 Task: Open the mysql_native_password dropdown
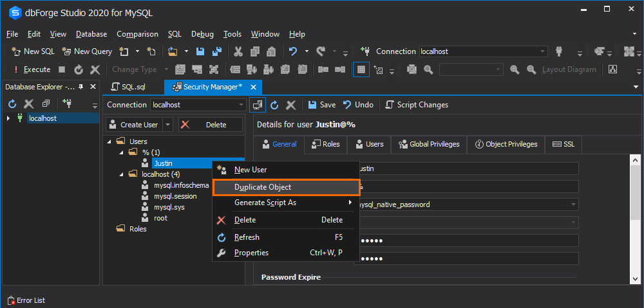click(574, 204)
